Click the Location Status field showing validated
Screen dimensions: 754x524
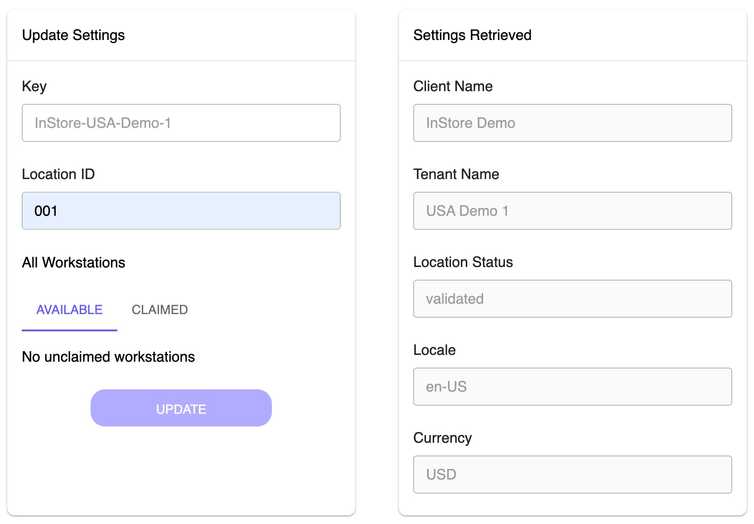[x=572, y=299]
